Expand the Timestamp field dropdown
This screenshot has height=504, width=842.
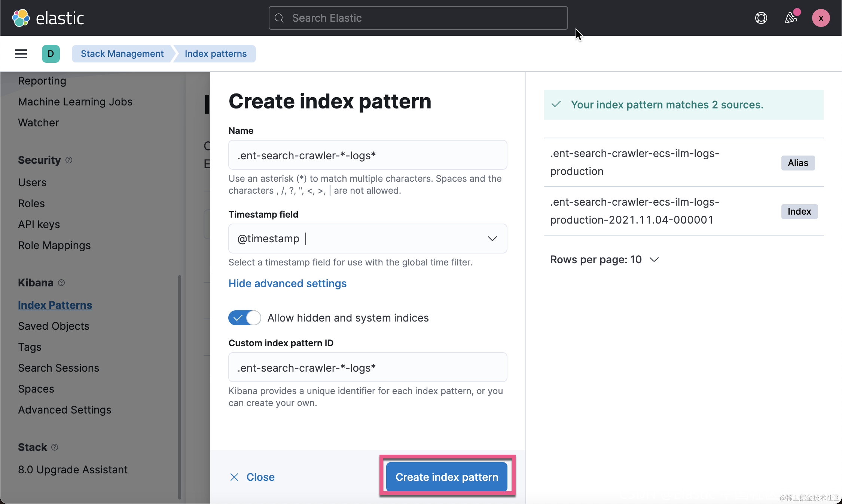pos(492,239)
